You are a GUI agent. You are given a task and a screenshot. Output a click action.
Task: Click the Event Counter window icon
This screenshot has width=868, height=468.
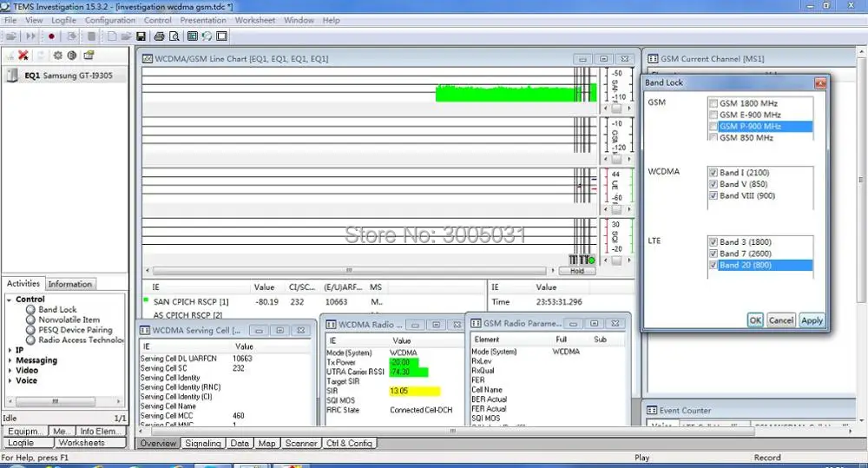pos(652,411)
